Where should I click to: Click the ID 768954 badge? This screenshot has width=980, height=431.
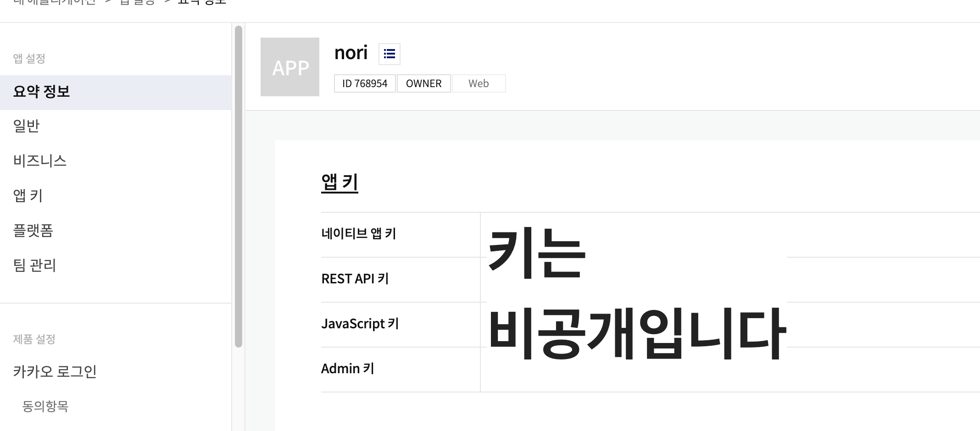(x=365, y=83)
